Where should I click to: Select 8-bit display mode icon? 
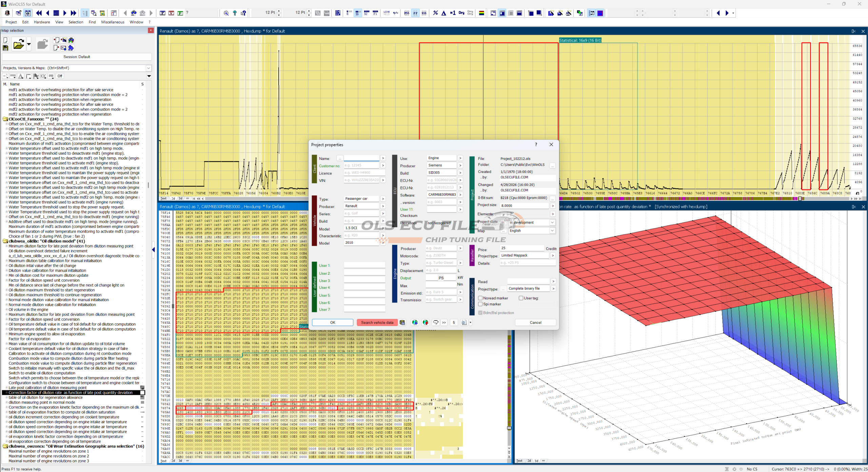click(349, 13)
